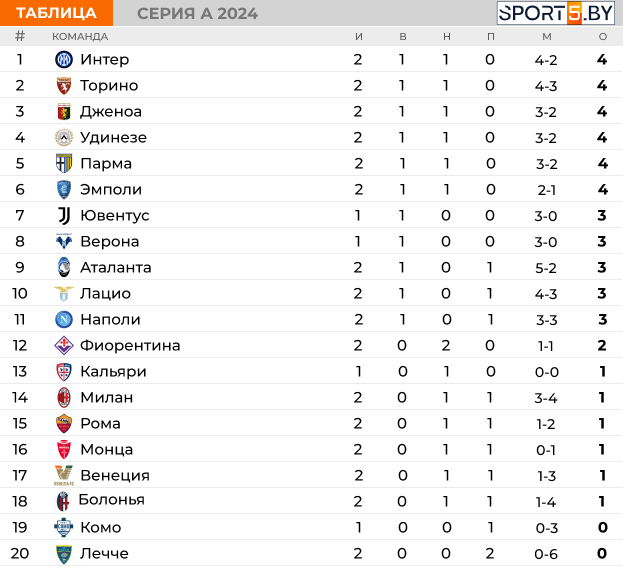Screen dimensions: 623x574
Task: Click the Bologna club crest icon
Action: (64, 501)
